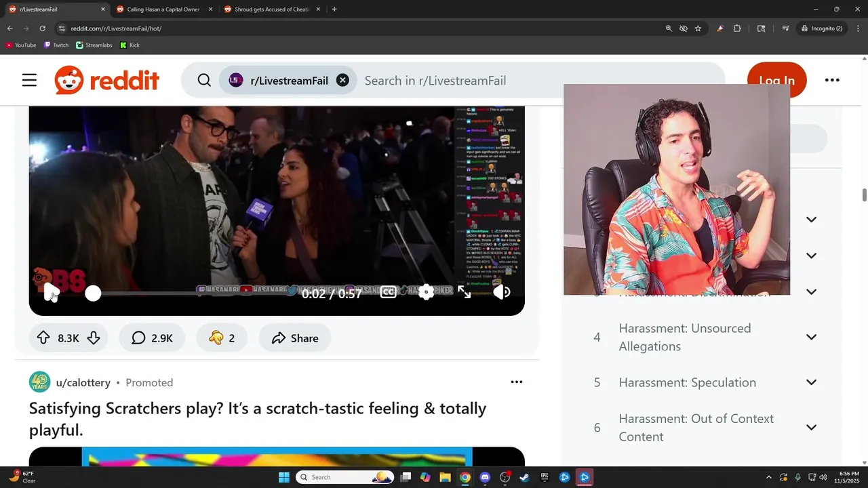The width and height of the screenshot is (868, 488).
Task: Downvote the post with 8.3K votes
Action: 94,338
